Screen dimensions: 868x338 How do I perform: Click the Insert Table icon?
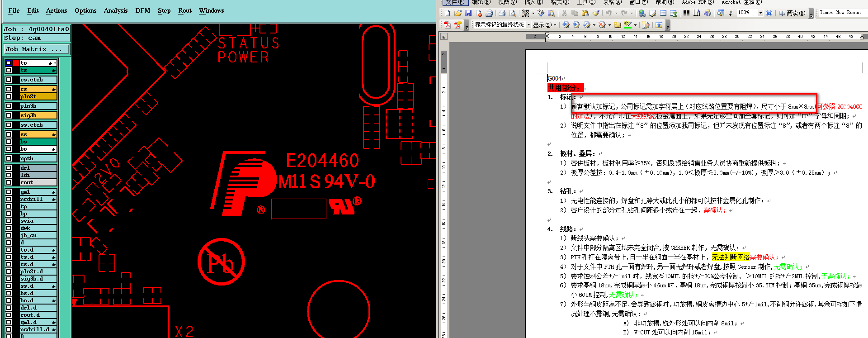click(x=663, y=13)
